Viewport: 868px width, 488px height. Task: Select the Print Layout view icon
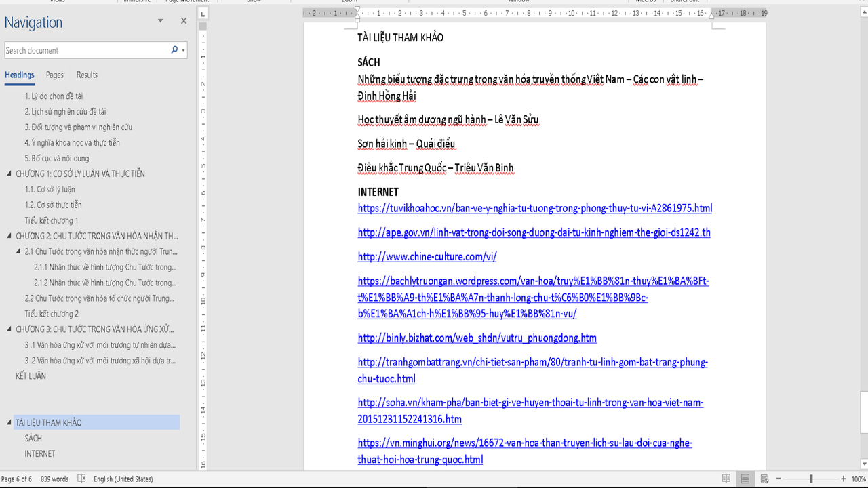click(x=745, y=479)
